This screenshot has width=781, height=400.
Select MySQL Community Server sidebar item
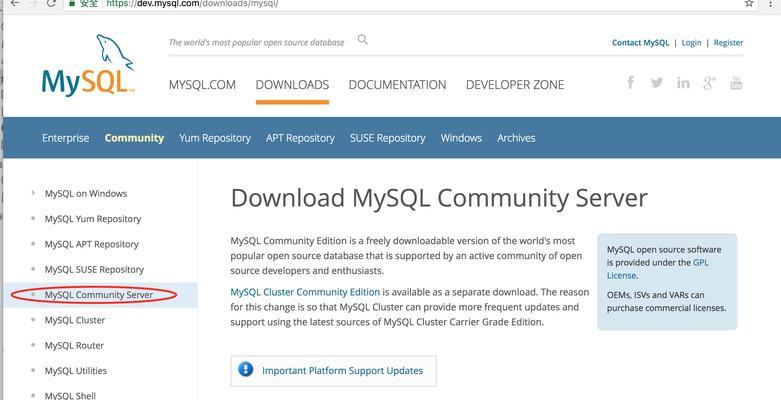tap(99, 295)
